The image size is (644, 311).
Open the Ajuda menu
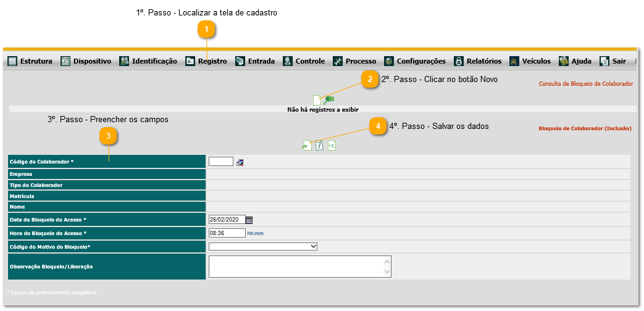click(575, 61)
